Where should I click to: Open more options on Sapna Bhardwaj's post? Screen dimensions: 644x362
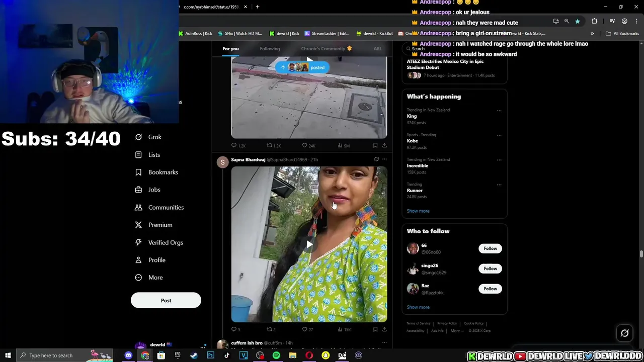point(384,159)
